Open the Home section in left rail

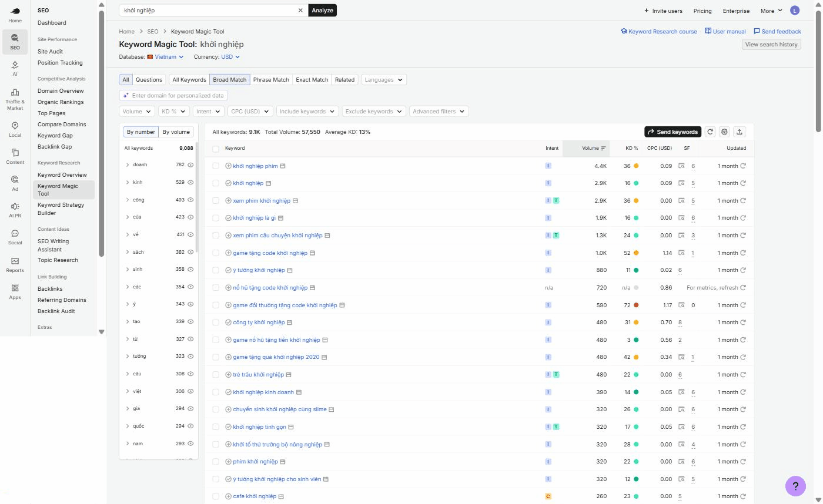[15, 15]
